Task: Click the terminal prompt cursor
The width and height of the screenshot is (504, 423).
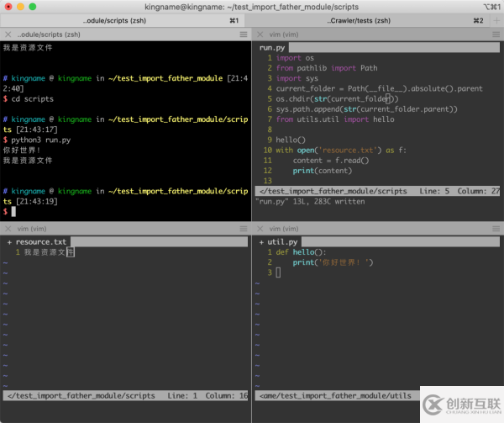Action: (x=13, y=212)
